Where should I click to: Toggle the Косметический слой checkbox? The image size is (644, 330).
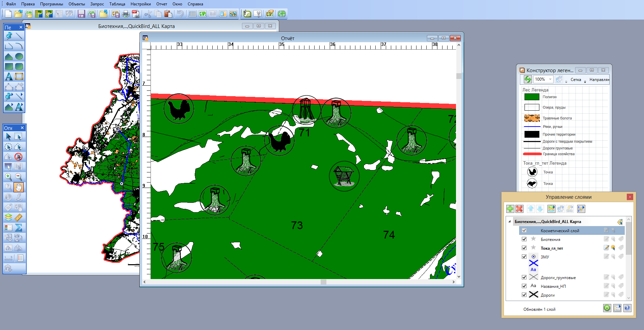tap(524, 230)
